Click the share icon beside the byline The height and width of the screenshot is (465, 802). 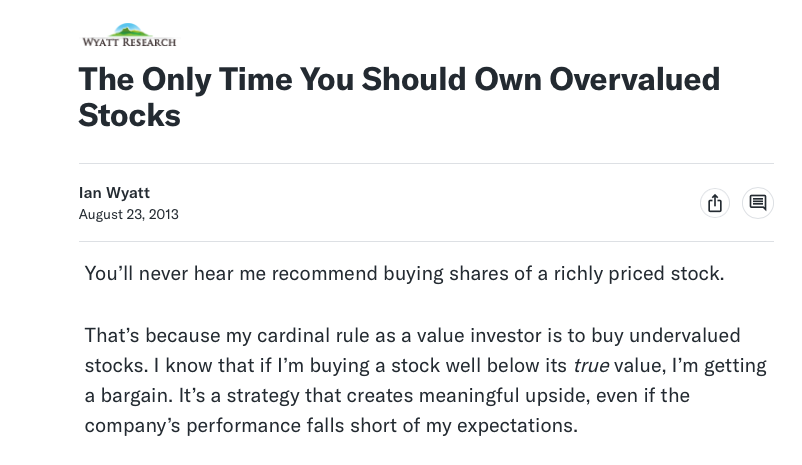point(714,203)
